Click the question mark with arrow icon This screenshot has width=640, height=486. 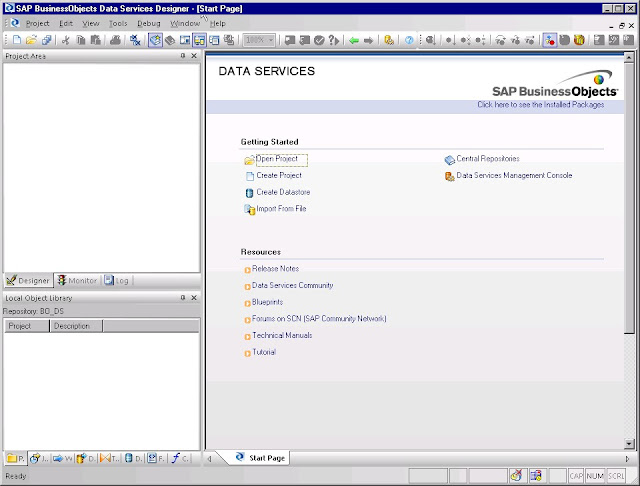click(334, 40)
